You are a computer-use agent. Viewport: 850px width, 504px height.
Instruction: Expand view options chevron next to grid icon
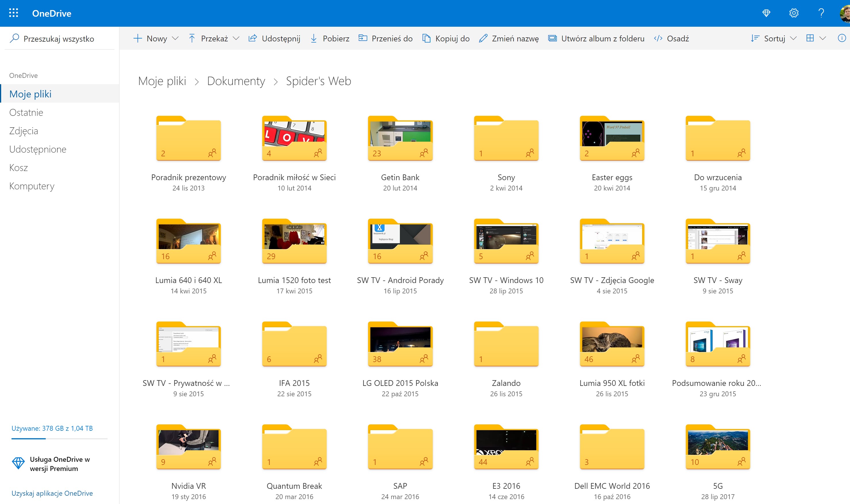click(822, 39)
